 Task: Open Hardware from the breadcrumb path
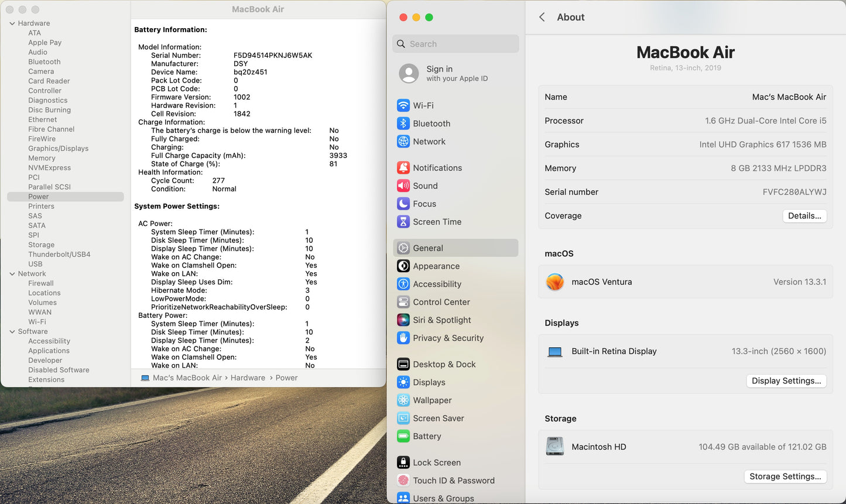(248, 378)
